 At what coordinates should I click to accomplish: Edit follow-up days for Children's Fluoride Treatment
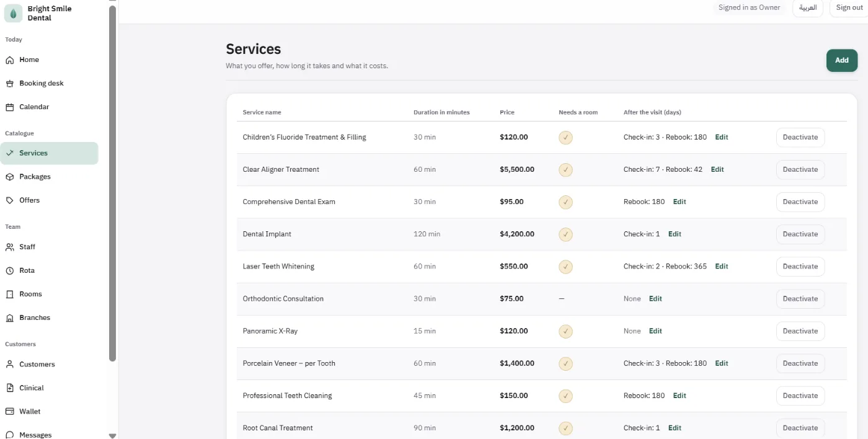(x=722, y=138)
